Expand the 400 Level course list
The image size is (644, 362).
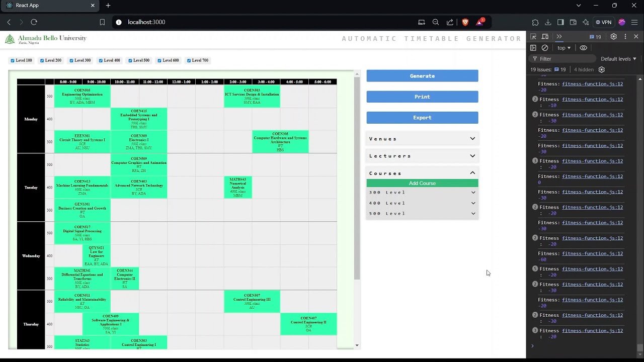coord(422,203)
